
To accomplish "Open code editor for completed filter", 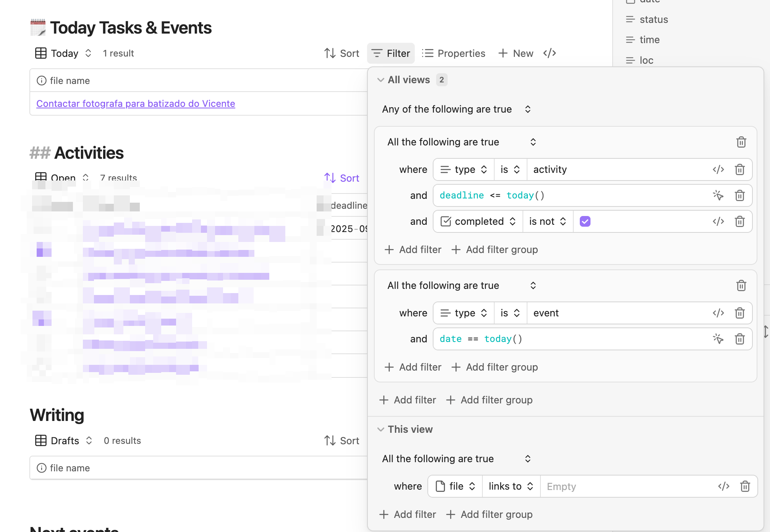I will tap(718, 221).
